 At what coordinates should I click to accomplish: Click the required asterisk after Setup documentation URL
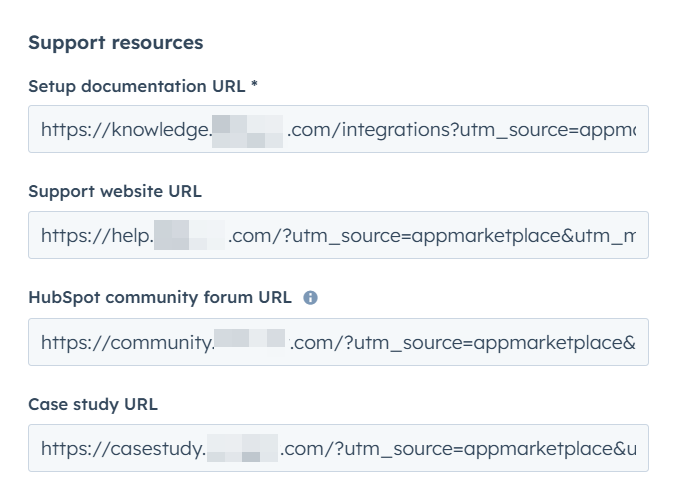[x=254, y=86]
